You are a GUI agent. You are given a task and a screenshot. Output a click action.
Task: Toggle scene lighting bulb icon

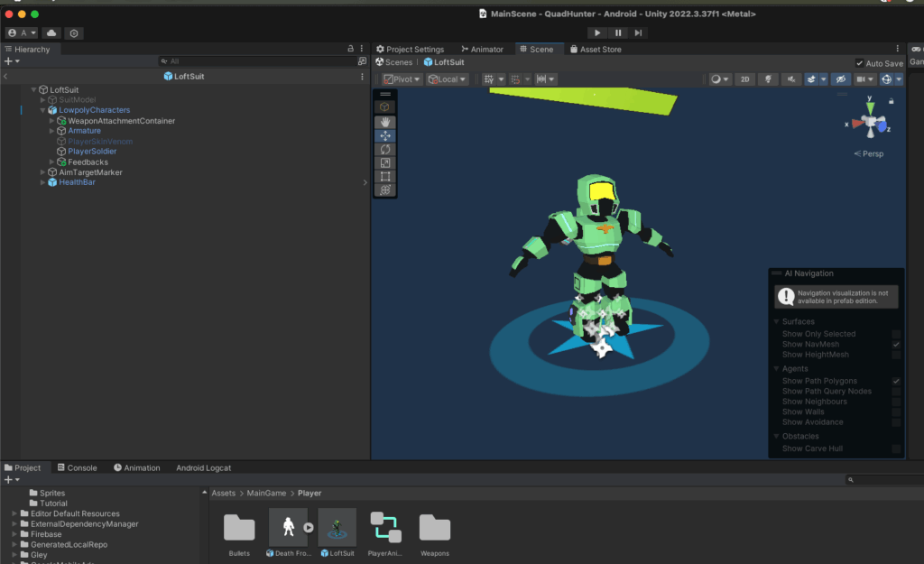pyautogui.click(x=768, y=79)
